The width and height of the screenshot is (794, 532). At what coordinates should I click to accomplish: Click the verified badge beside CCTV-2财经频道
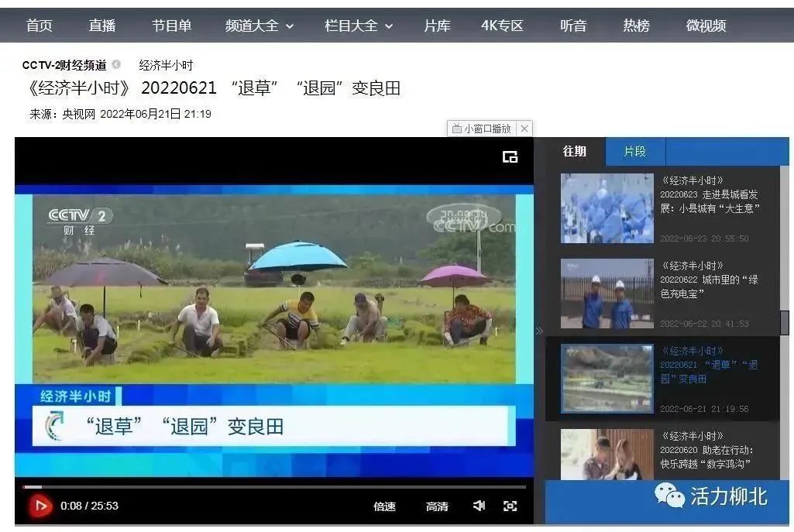(x=116, y=65)
